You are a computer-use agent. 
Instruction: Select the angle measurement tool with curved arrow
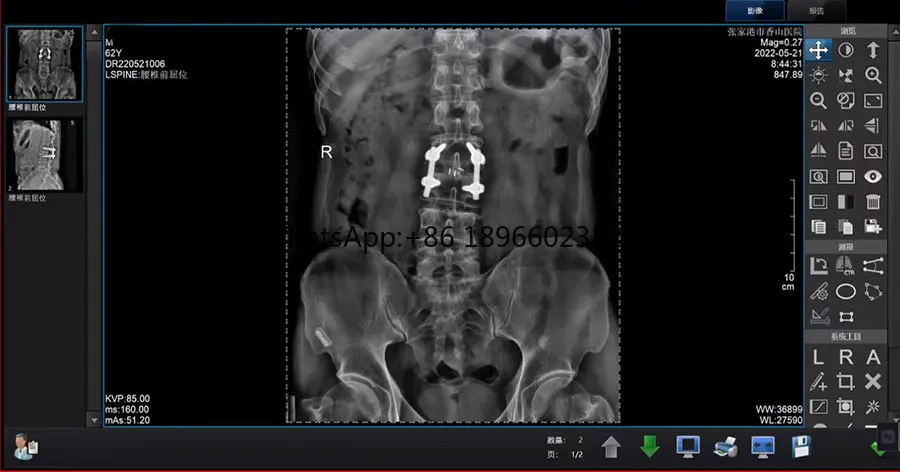coord(818,266)
